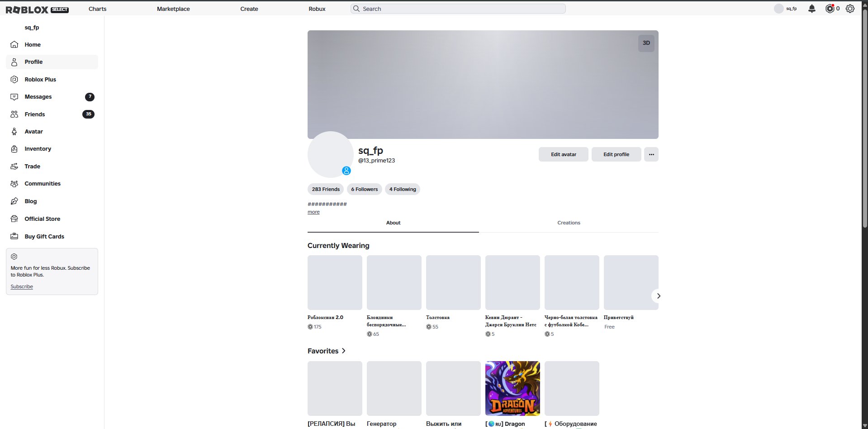Click into the Search field
This screenshot has width=868, height=429.
(458, 9)
